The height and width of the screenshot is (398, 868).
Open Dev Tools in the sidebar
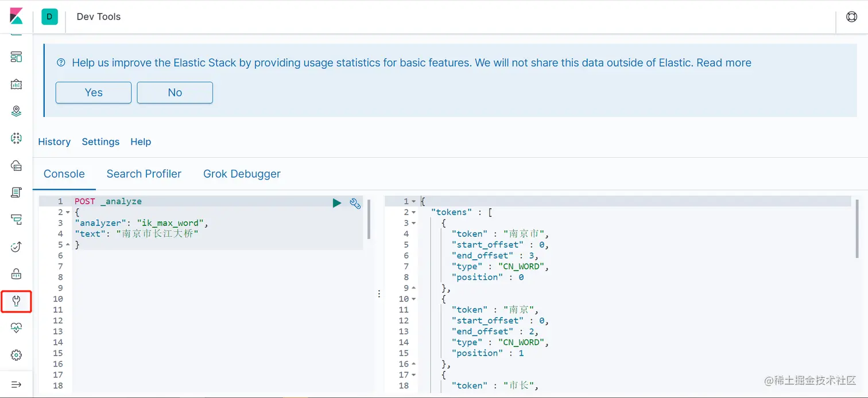point(16,301)
